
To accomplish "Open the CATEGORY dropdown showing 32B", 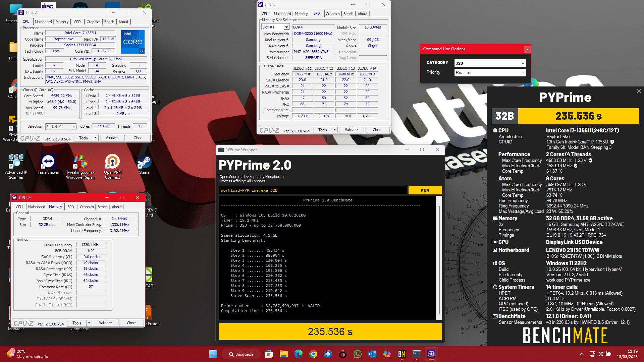I will [490, 63].
